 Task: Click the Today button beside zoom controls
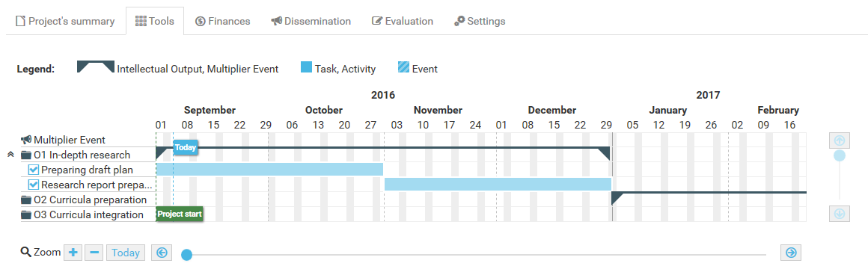tap(126, 253)
